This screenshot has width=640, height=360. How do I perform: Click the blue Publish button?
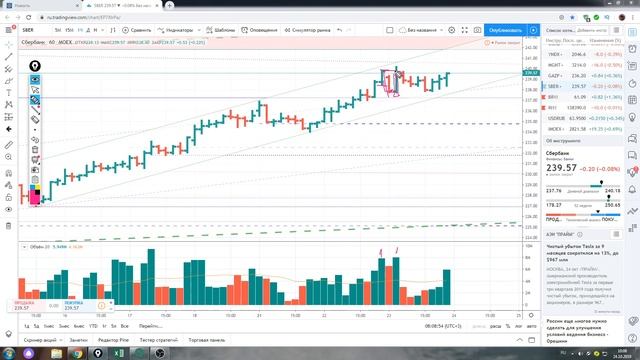(x=505, y=30)
